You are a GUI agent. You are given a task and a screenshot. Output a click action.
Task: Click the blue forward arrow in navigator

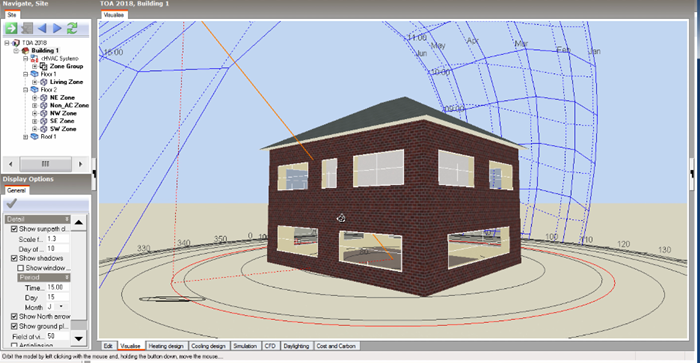tap(57, 28)
